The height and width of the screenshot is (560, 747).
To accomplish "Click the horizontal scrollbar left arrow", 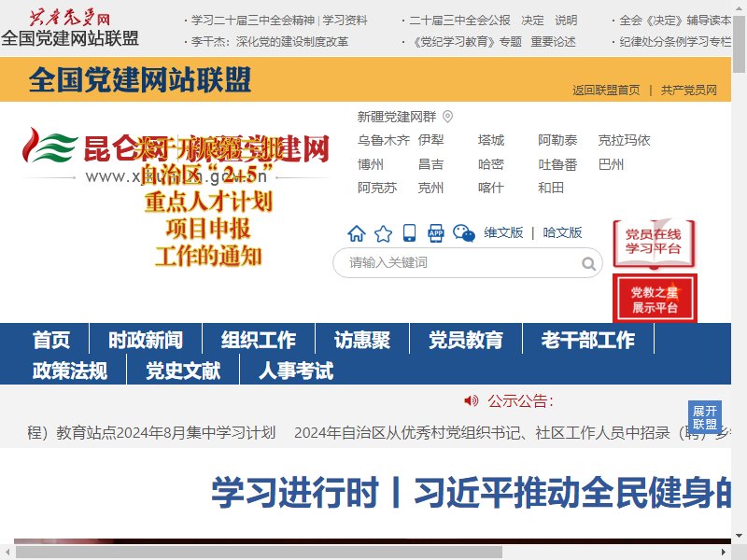I will tap(7, 553).
